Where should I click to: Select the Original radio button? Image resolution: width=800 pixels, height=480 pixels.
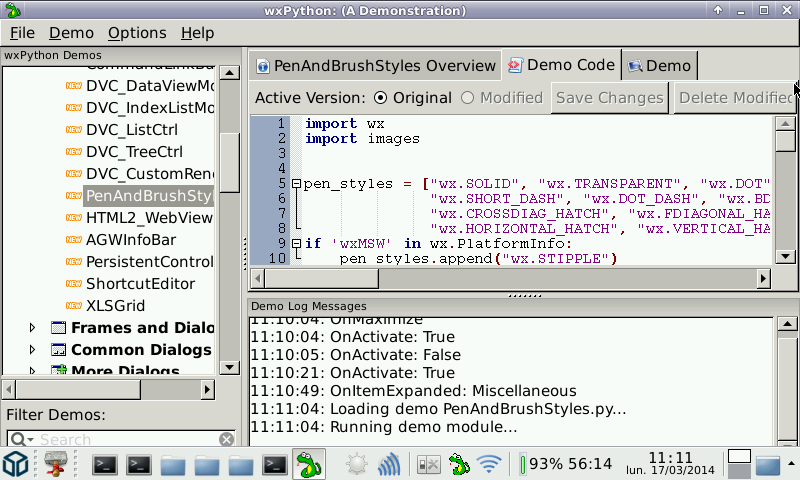tap(381, 98)
